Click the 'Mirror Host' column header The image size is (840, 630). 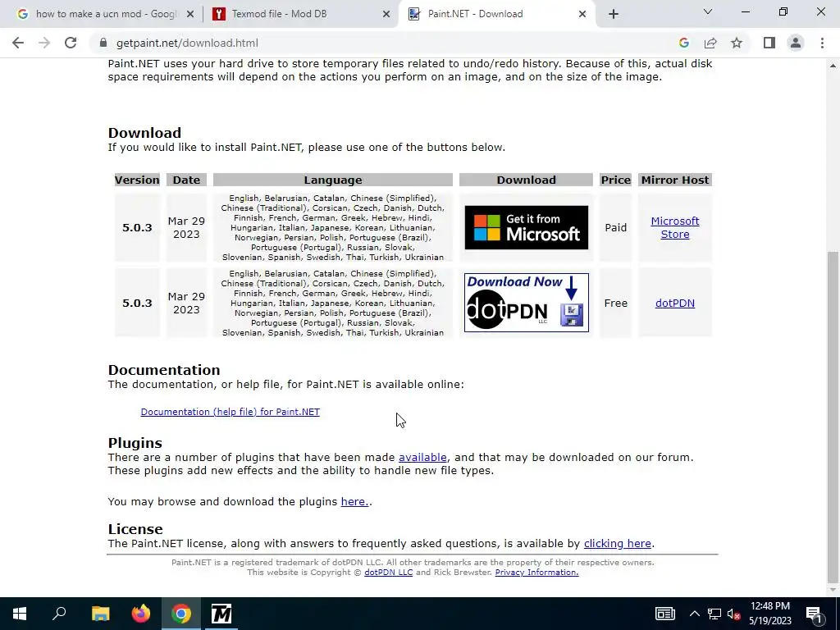(x=674, y=180)
